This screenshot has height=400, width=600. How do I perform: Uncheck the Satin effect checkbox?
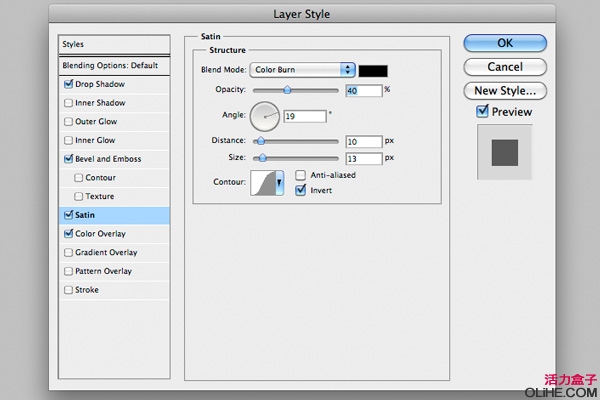point(68,215)
